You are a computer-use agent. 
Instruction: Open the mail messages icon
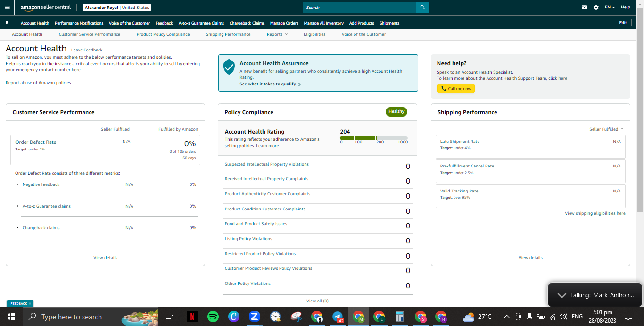click(585, 7)
